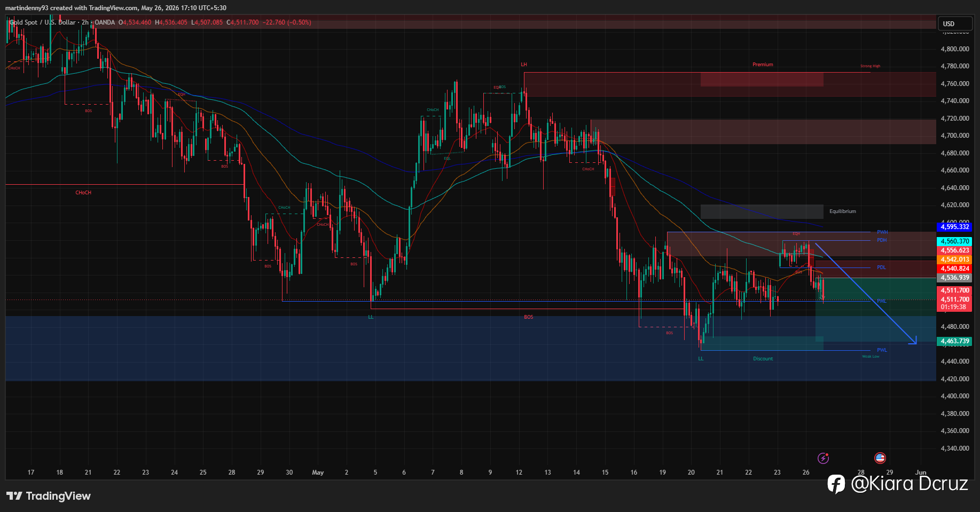Click the @Kiara Dcruz watermark text
Image resolution: width=980 pixels, height=512 pixels.
coord(910,484)
